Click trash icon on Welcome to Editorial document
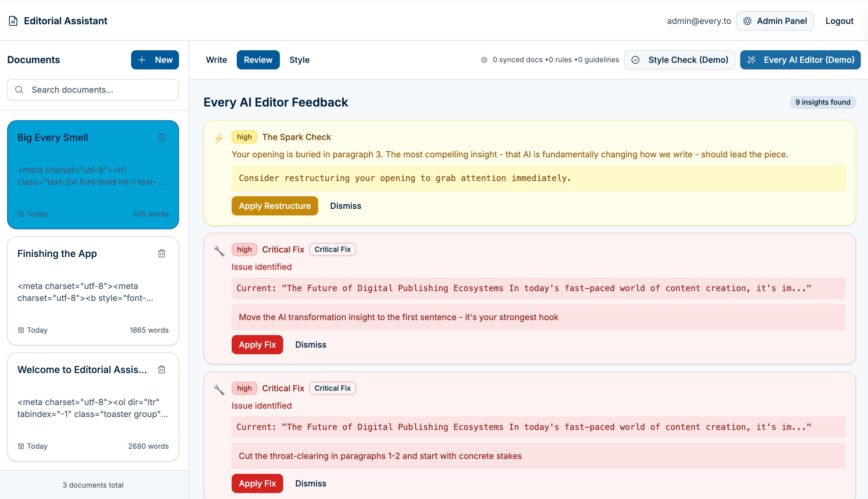The width and height of the screenshot is (868, 499). click(161, 369)
